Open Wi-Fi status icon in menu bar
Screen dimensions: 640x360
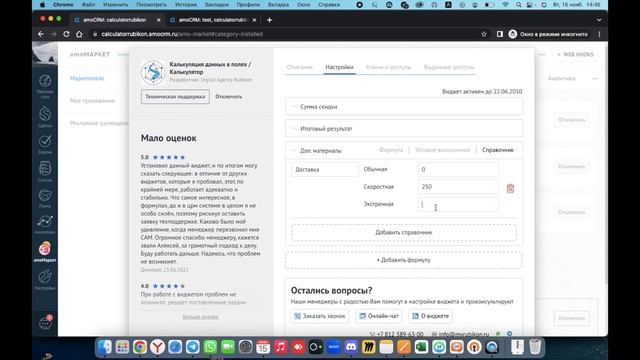(x=505, y=4)
